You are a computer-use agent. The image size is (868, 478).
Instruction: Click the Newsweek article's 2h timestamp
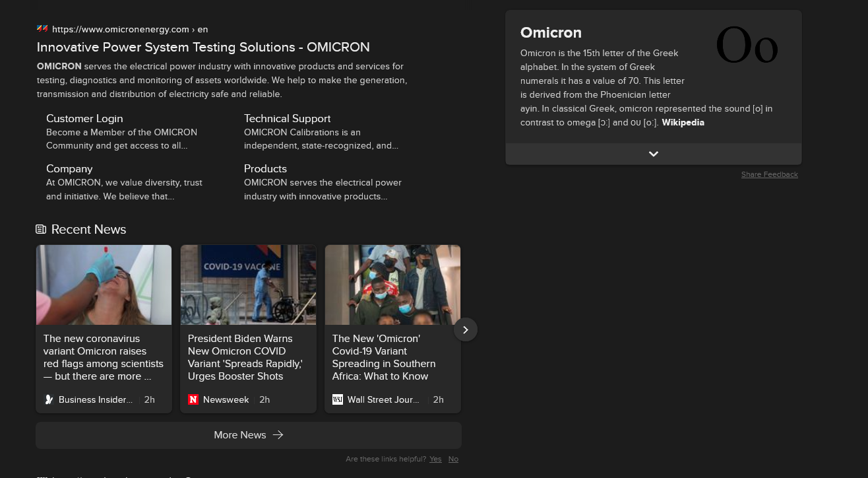pyautogui.click(x=264, y=399)
